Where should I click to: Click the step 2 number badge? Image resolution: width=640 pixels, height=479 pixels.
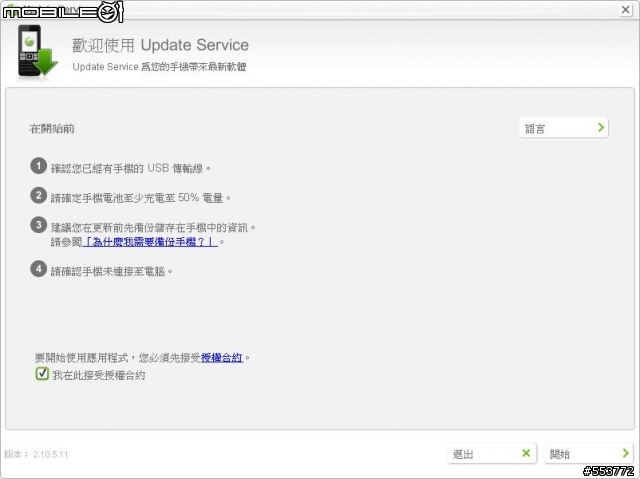39,195
